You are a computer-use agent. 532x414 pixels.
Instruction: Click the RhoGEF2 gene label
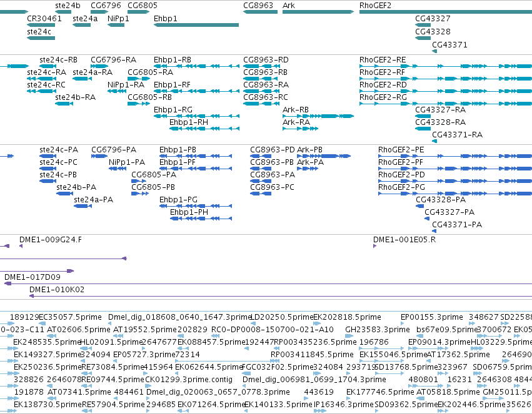pos(375,6)
